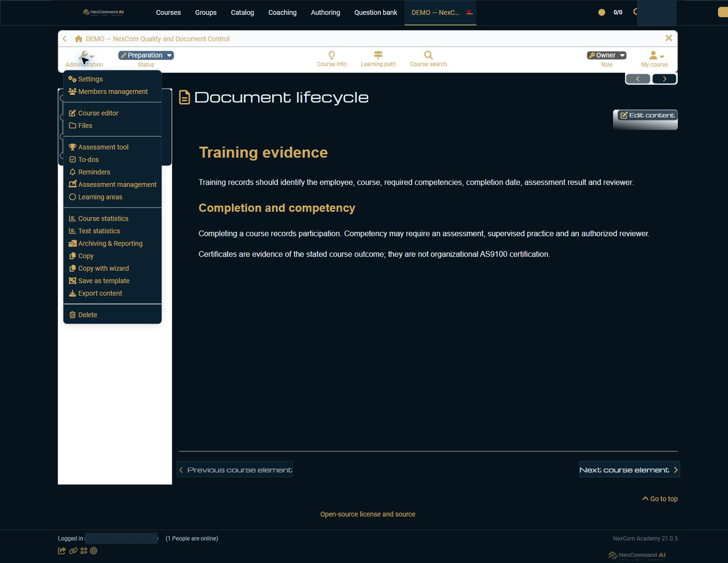Click the 0/0 counter in the top bar
The width and height of the screenshot is (728, 563).
(618, 12)
